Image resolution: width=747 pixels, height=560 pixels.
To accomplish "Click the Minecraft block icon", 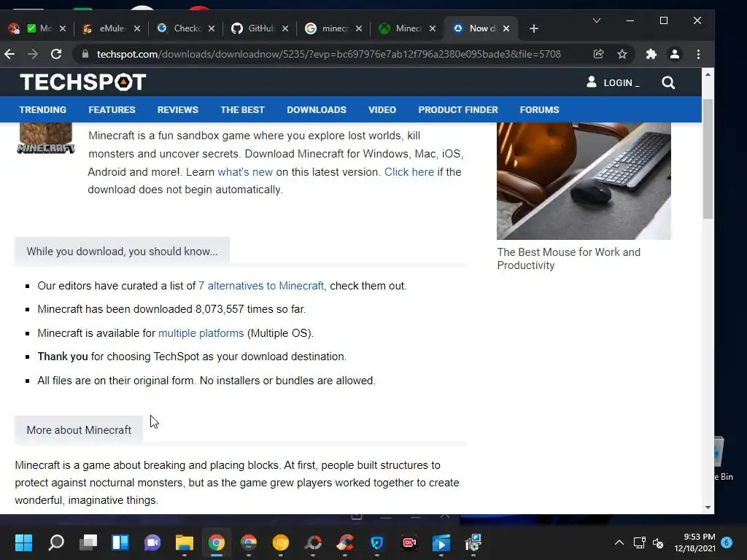I will (46, 138).
